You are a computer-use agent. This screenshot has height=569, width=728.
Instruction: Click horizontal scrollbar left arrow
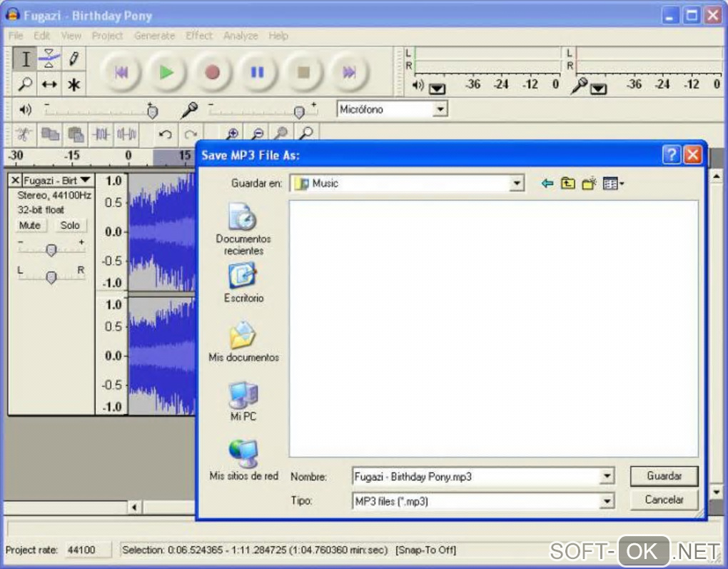134,507
